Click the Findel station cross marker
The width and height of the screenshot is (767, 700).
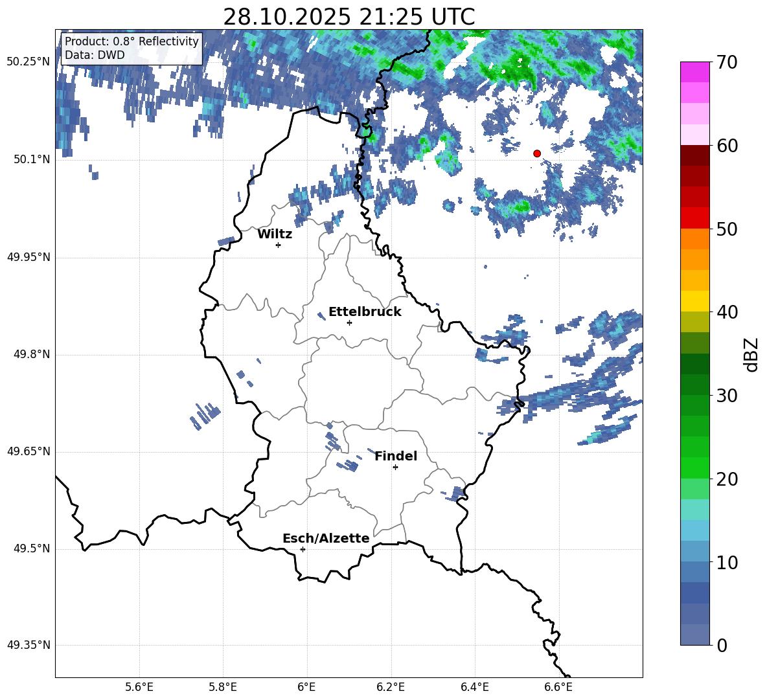click(x=395, y=468)
